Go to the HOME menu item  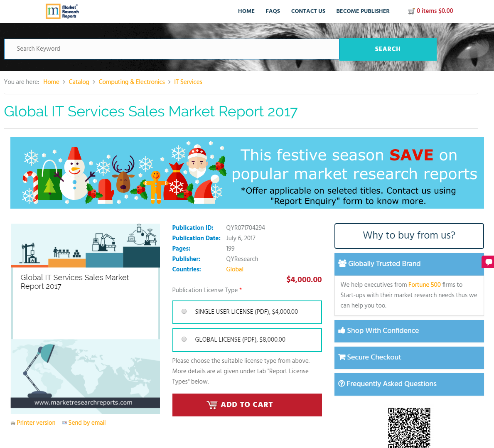246,11
